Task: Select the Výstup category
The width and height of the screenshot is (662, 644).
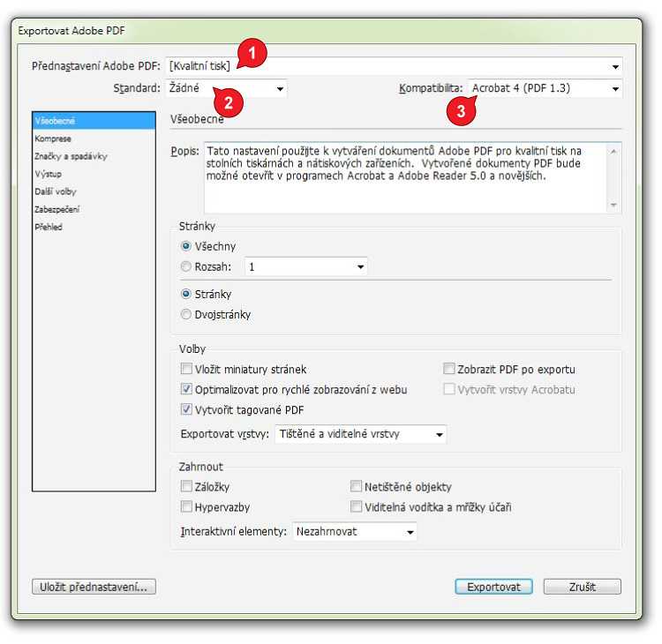Action: point(94,175)
